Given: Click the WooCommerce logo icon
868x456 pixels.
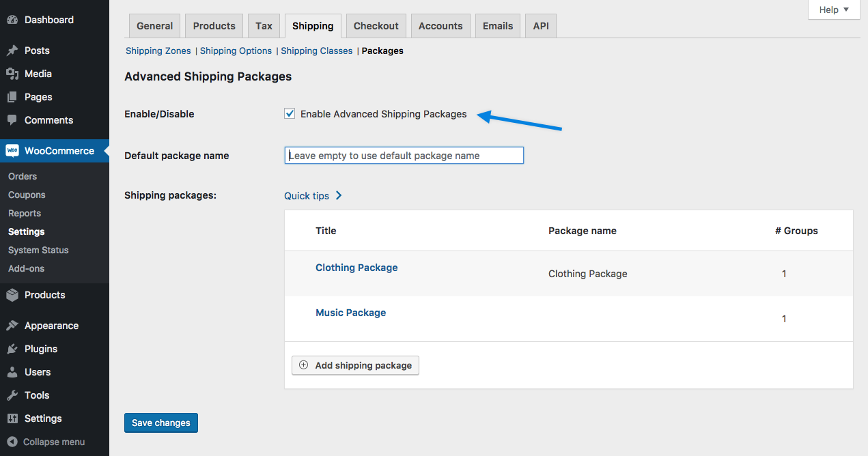Looking at the screenshot, I should (x=12, y=151).
